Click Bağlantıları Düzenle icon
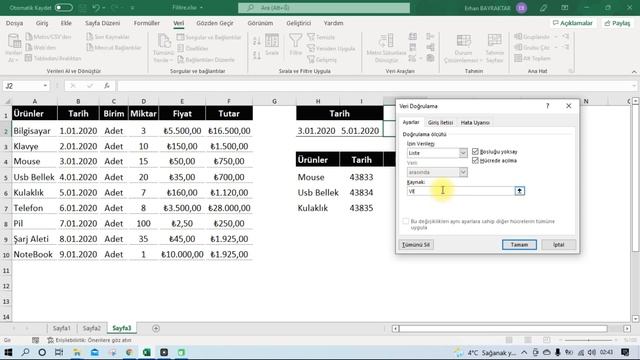The image size is (640, 360). click(x=180, y=59)
